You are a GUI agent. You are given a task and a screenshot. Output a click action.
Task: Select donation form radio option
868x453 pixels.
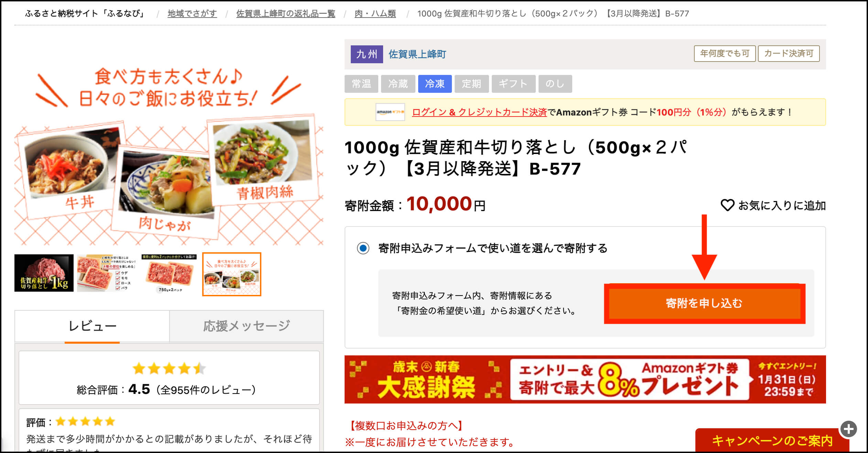pyautogui.click(x=363, y=248)
